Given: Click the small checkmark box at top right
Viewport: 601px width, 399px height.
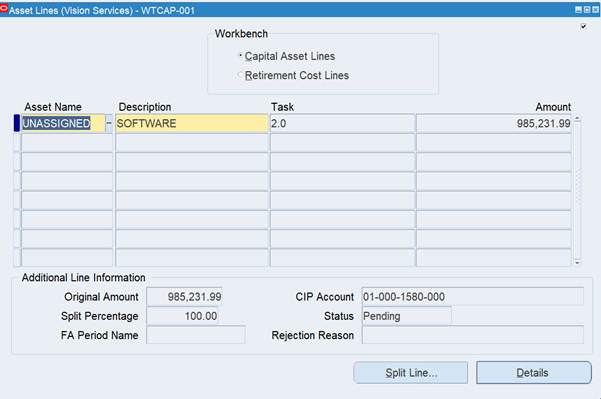Looking at the screenshot, I should 583,26.
